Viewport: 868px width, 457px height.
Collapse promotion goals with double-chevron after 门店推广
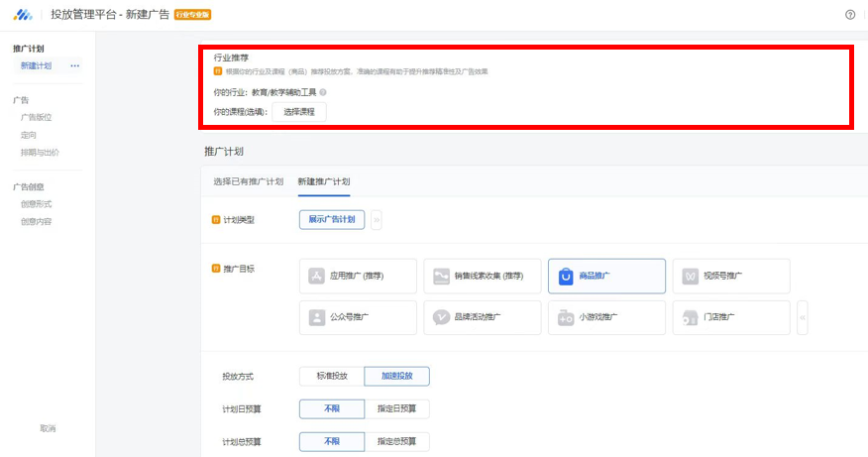point(803,317)
